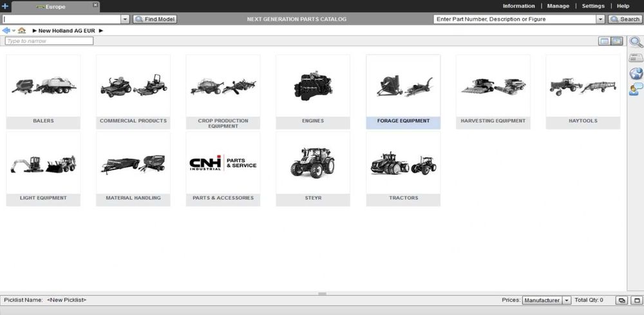Viewport: 644px width, 315px height.
Task: Open the Information menu
Action: (x=518, y=6)
